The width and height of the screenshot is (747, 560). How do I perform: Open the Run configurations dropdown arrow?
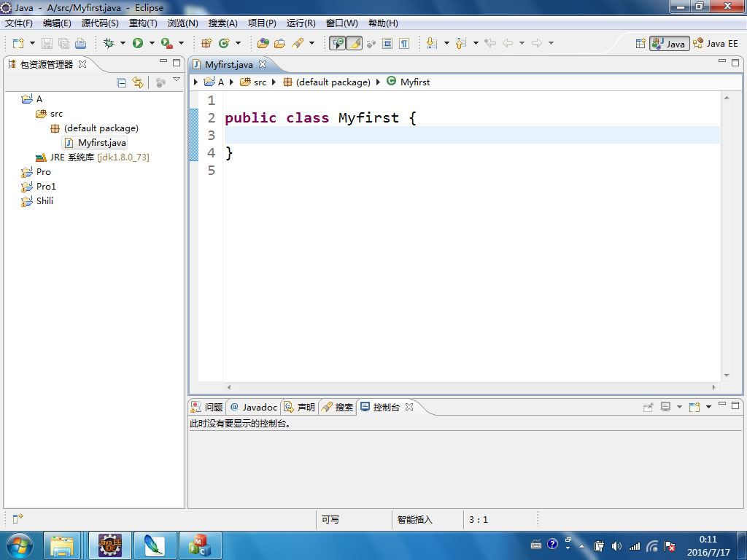pyautogui.click(x=152, y=43)
